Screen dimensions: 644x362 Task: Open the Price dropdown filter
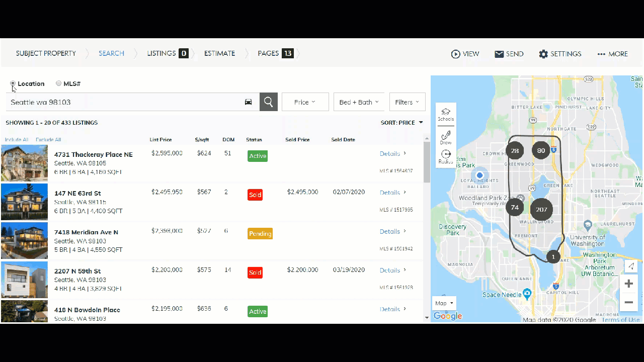click(305, 102)
